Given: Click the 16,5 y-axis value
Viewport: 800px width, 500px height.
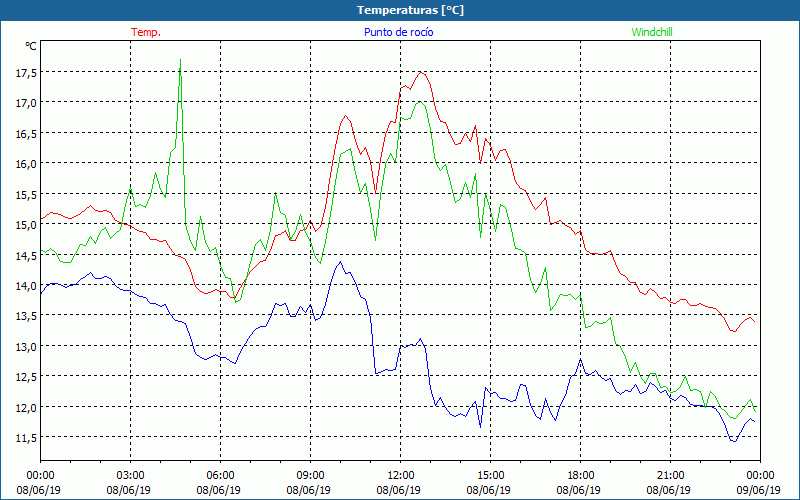Looking at the screenshot, I should coord(26,134).
